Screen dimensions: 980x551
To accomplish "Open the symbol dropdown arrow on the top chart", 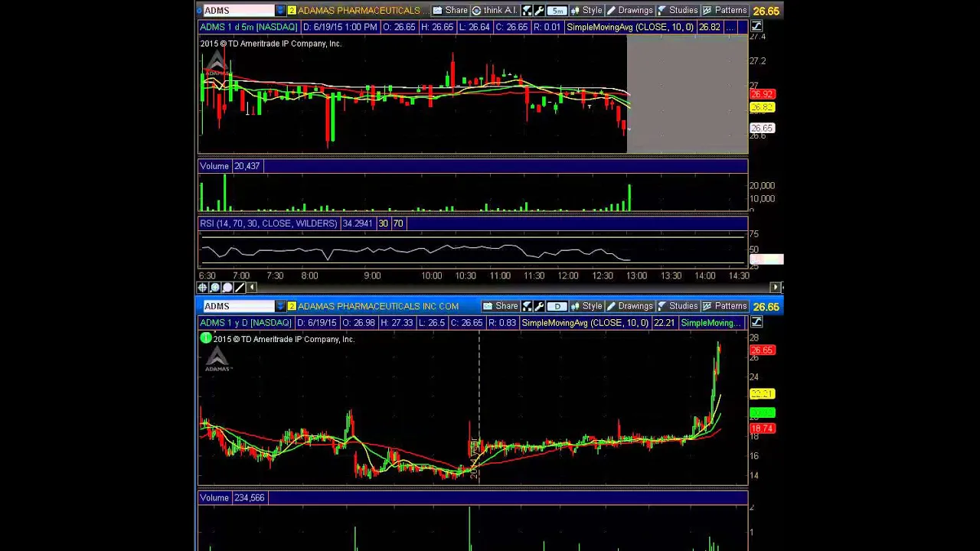I will (x=280, y=10).
